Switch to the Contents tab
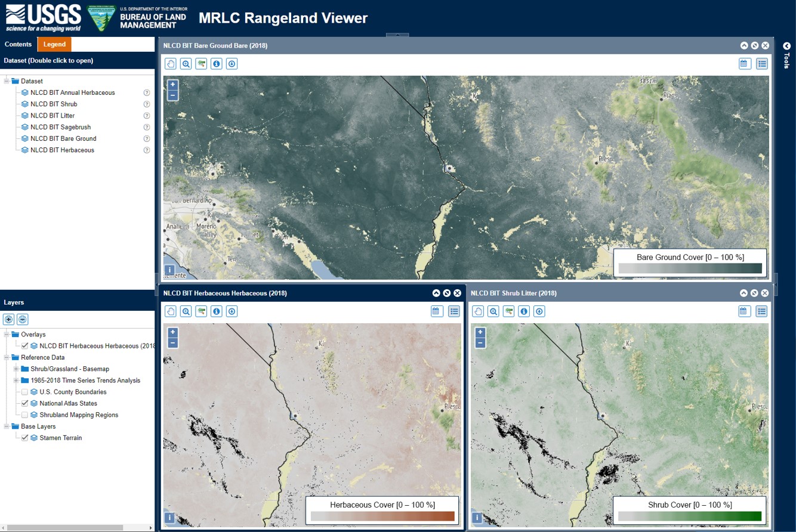Viewport: 796px width, 532px height. click(18, 44)
